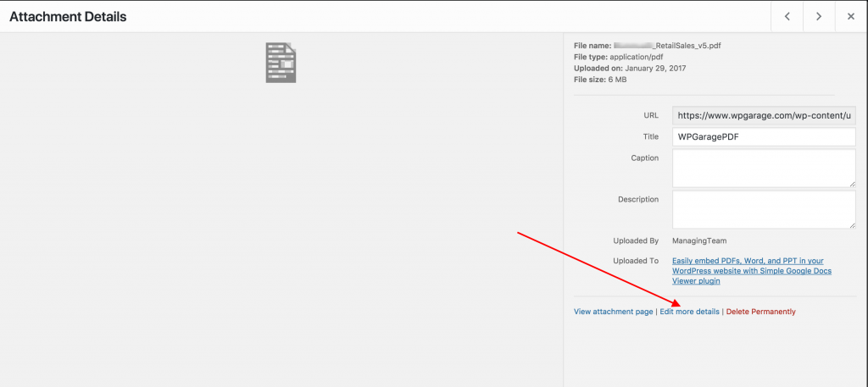Go to the previous attachment
This screenshot has height=387, width=868.
(787, 16)
